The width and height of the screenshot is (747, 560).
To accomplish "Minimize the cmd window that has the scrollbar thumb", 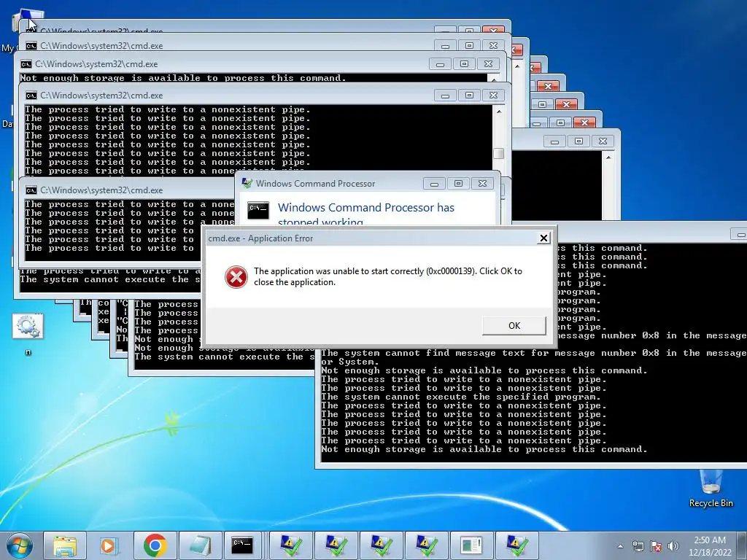I will pos(445,96).
